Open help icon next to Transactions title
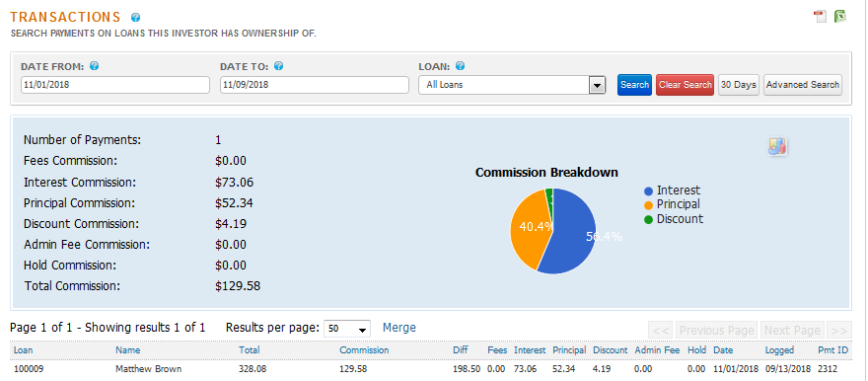The width and height of the screenshot is (868, 381). tap(135, 18)
